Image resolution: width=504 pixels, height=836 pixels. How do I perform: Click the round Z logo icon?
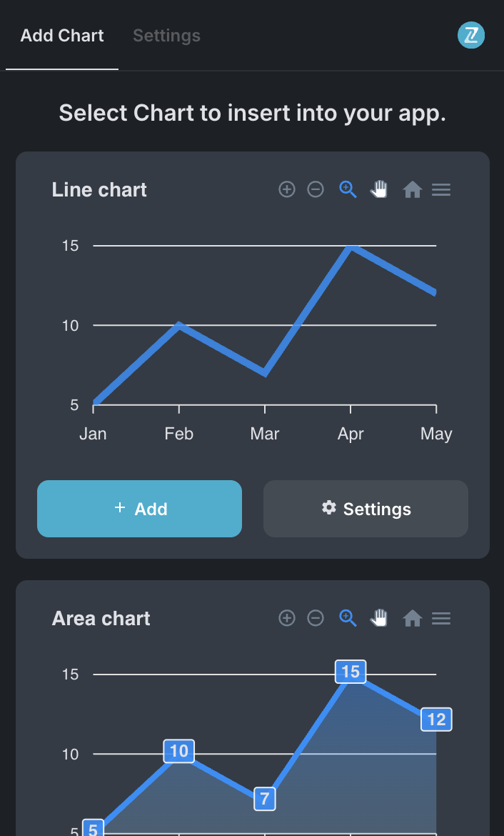point(471,35)
